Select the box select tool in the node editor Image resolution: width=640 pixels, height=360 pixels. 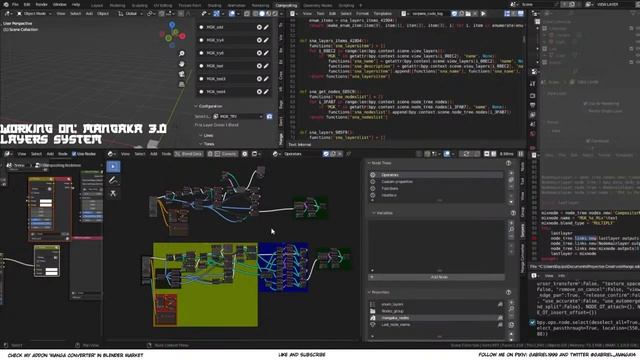click(x=113, y=166)
